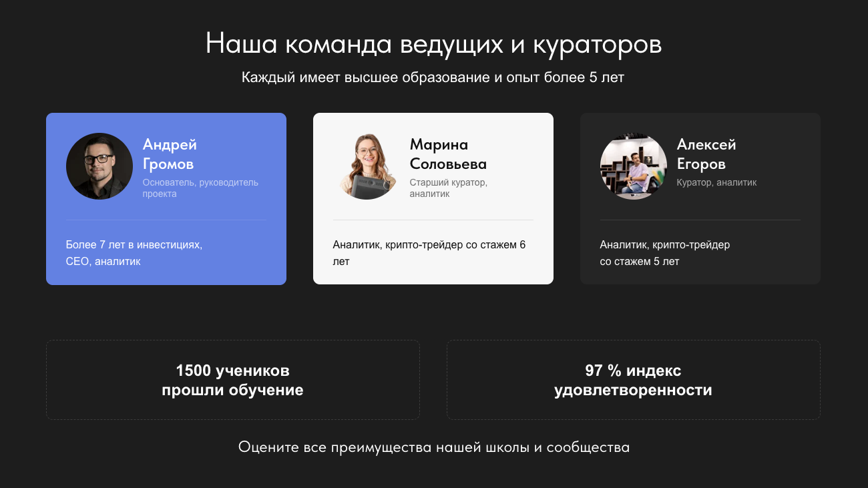Click Основатель, руководитель проекта role text

200,188
